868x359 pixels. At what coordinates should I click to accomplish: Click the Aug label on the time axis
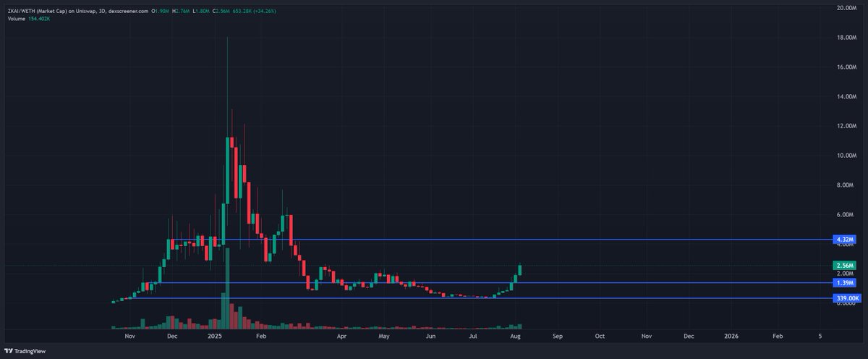[x=515, y=337]
